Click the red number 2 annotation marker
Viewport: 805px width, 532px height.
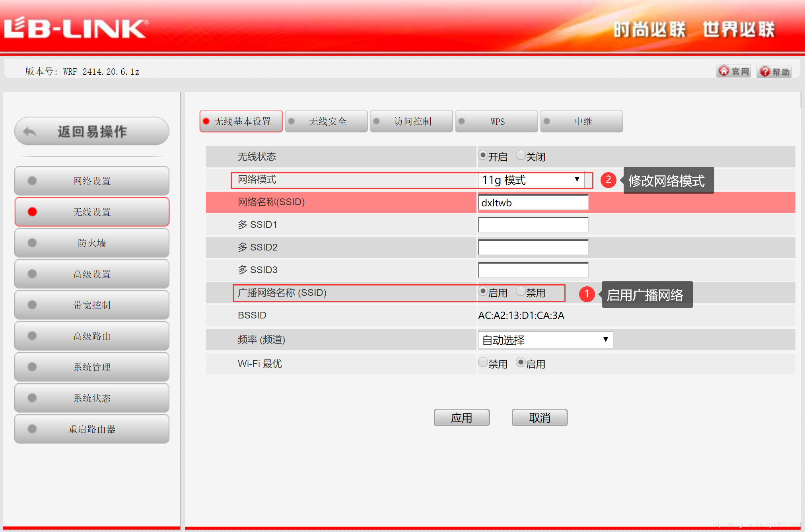(608, 180)
